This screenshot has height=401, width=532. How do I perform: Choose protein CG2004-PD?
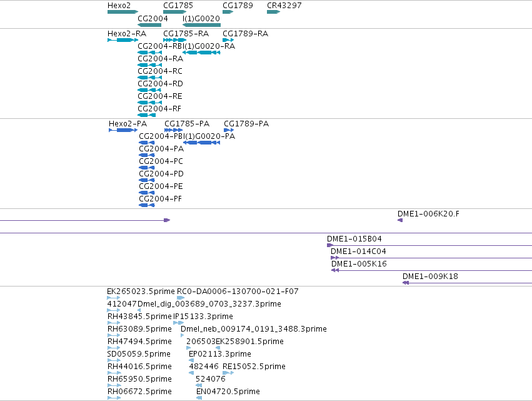click(x=147, y=180)
